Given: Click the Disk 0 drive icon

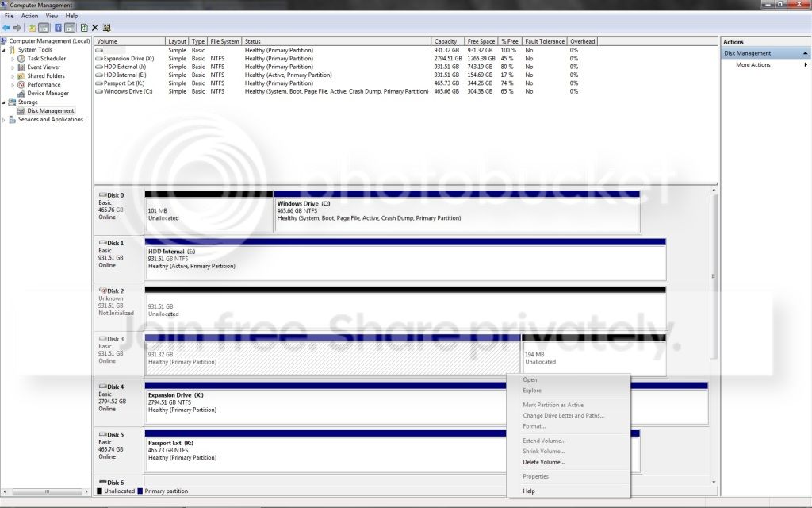Looking at the screenshot, I should 102,195.
